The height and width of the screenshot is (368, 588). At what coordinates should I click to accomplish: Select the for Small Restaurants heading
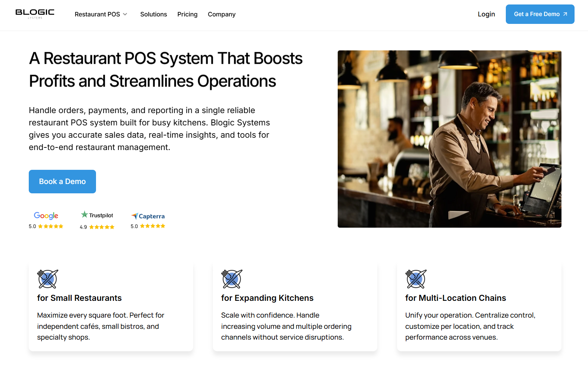click(79, 298)
